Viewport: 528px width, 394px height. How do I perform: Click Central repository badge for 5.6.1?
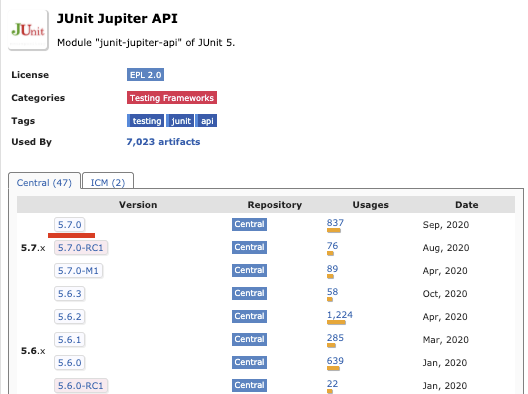point(249,339)
